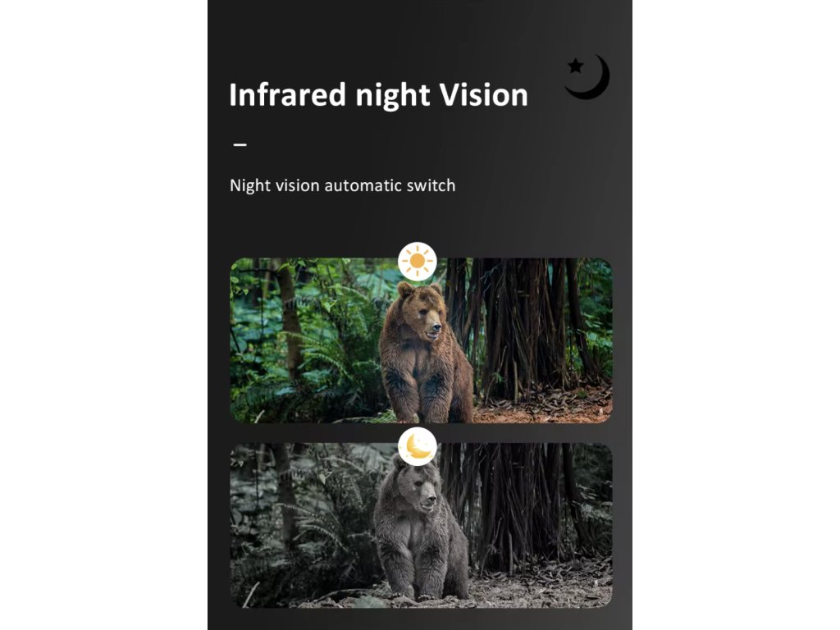Select the grayscale night vision bear photo
Viewport: 840px width, 630px height.
pos(421,526)
